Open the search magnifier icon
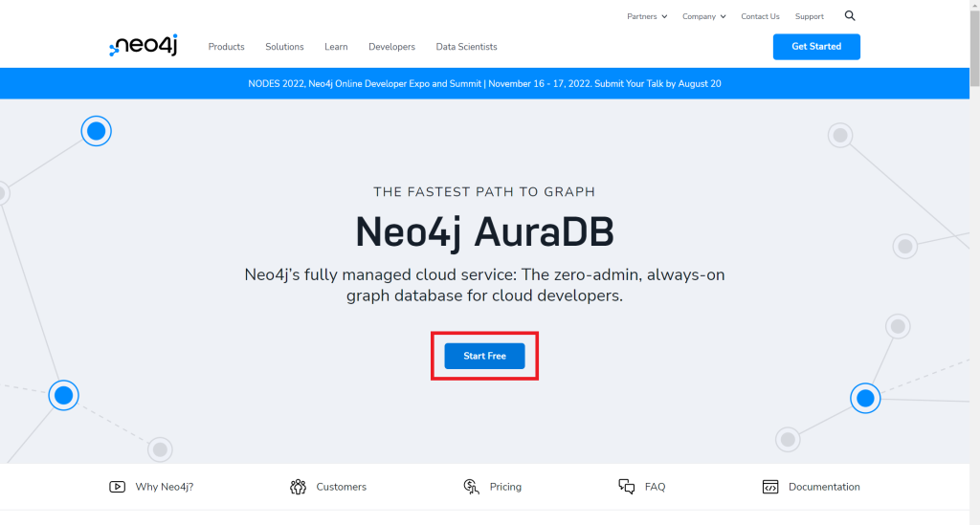Screen dimensions: 980x525 click(850, 15)
